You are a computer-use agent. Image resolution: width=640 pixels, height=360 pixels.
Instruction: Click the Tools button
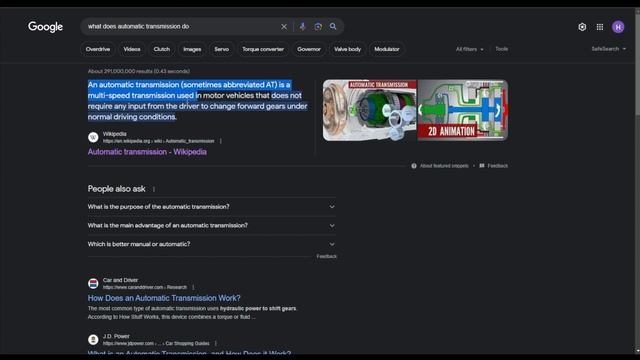point(502,49)
